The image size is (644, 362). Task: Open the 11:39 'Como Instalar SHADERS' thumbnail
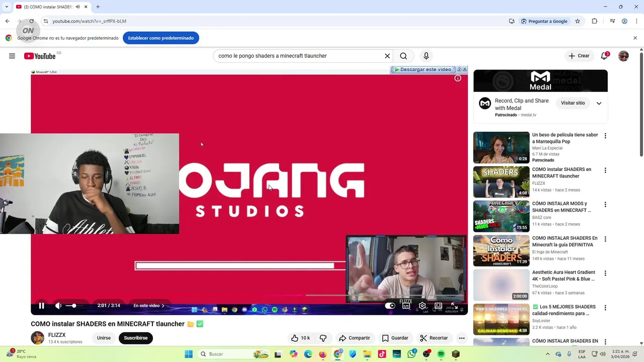click(501, 250)
